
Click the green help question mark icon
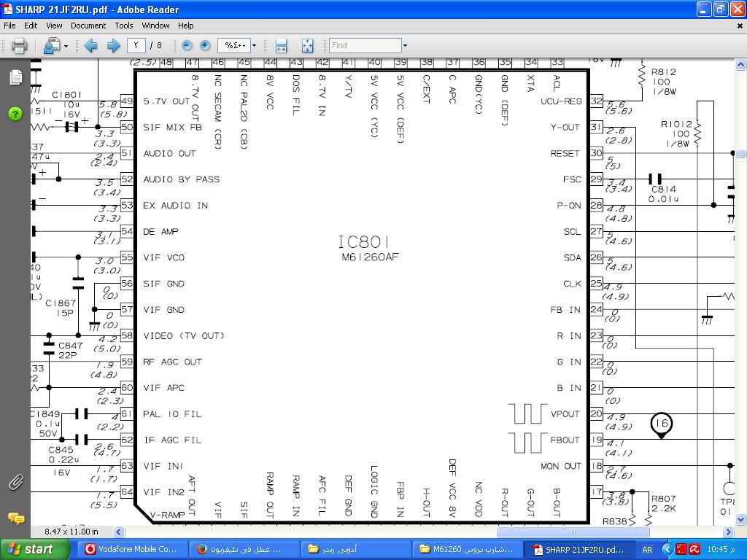(x=15, y=114)
